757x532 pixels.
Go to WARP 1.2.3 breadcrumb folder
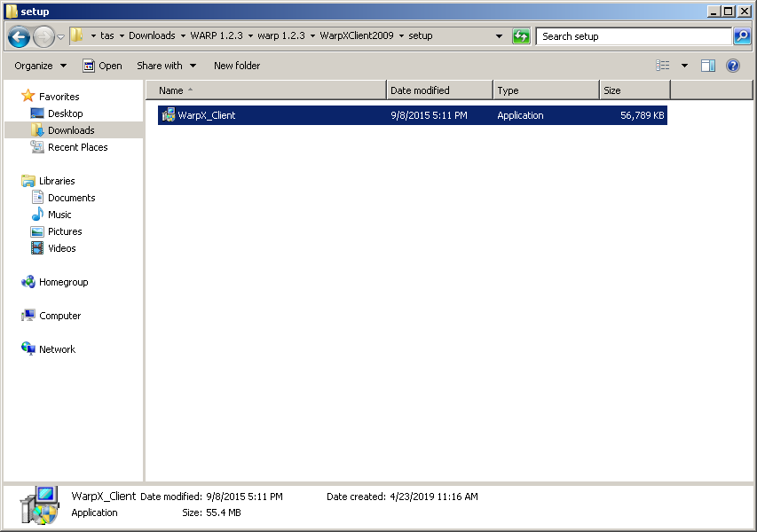coord(217,35)
